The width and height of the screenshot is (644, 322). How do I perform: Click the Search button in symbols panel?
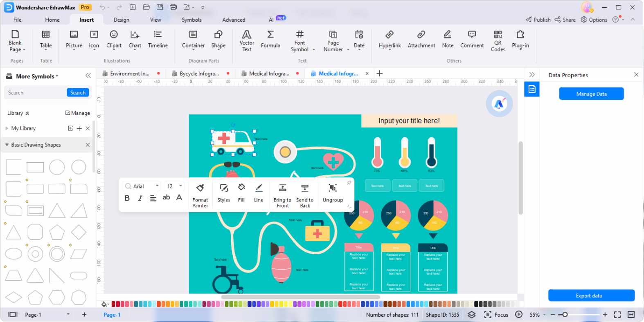(x=78, y=93)
